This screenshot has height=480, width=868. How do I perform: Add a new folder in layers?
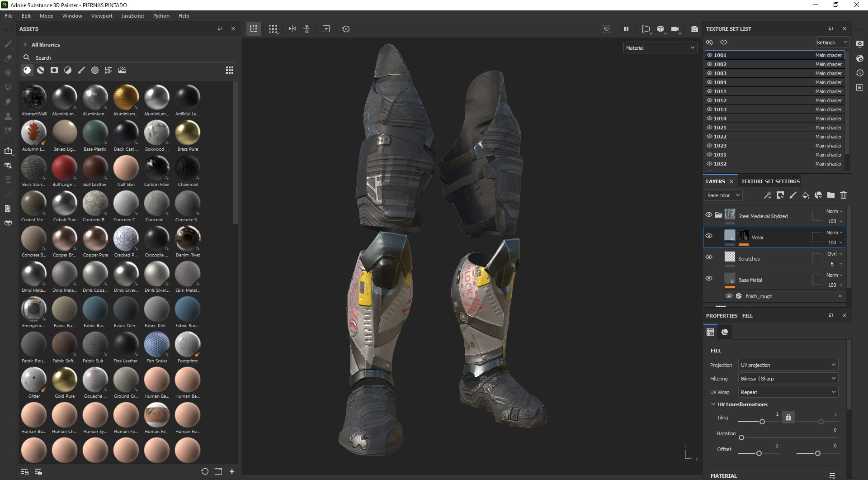pyautogui.click(x=831, y=195)
